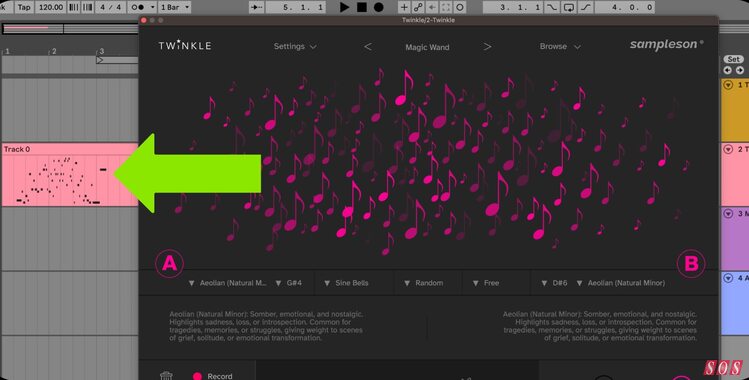749x380 pixels.
Task: Open the Browse presets menu
Action: [560, 46]
